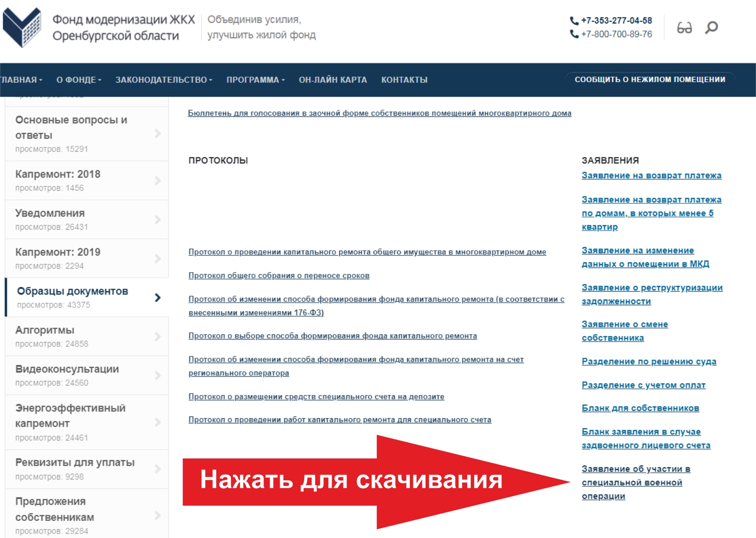Open Протокол о размещении средств на депозите
This screenshot has width=756, height=538.
tap(316, 397)
